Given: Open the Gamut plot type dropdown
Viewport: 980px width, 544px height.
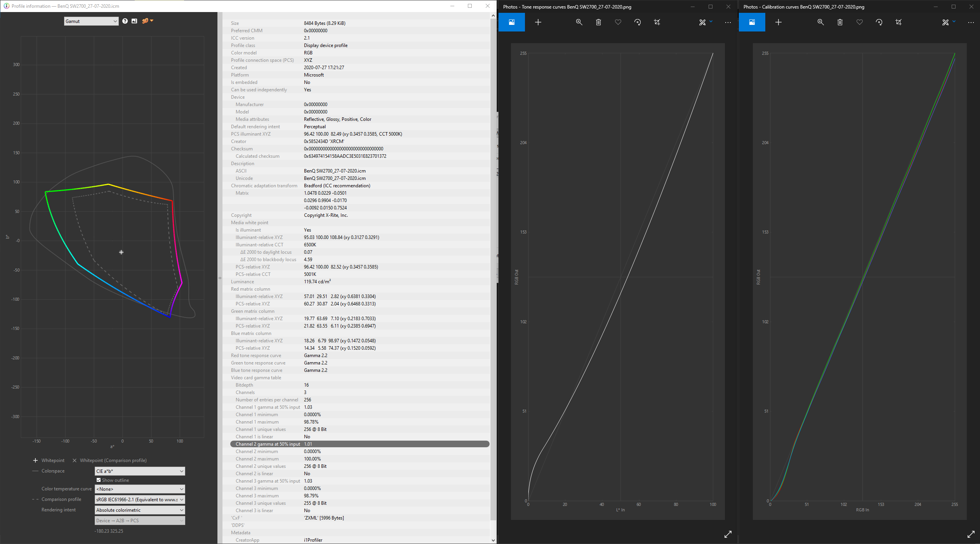Looking at the screenshot, I should click(x=91, y=21).
